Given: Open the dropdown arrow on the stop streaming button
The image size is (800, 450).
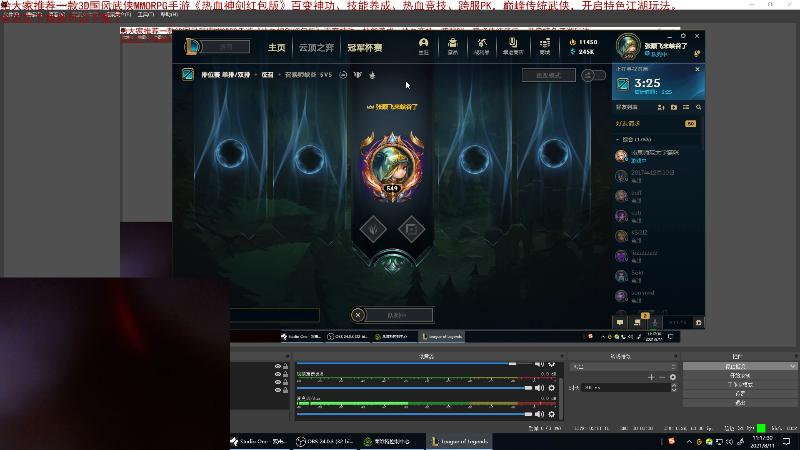Looking at the screenshot, I should pos(792,366).
